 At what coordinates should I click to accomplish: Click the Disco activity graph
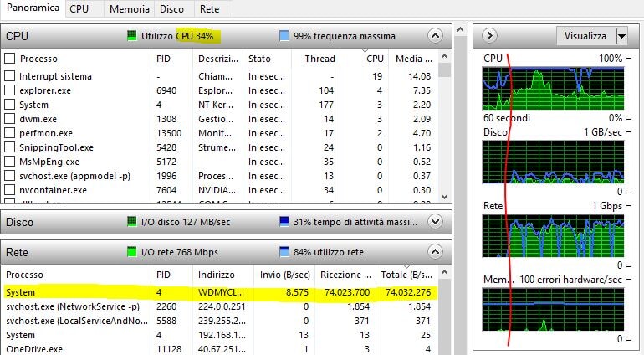coord(553,162)
